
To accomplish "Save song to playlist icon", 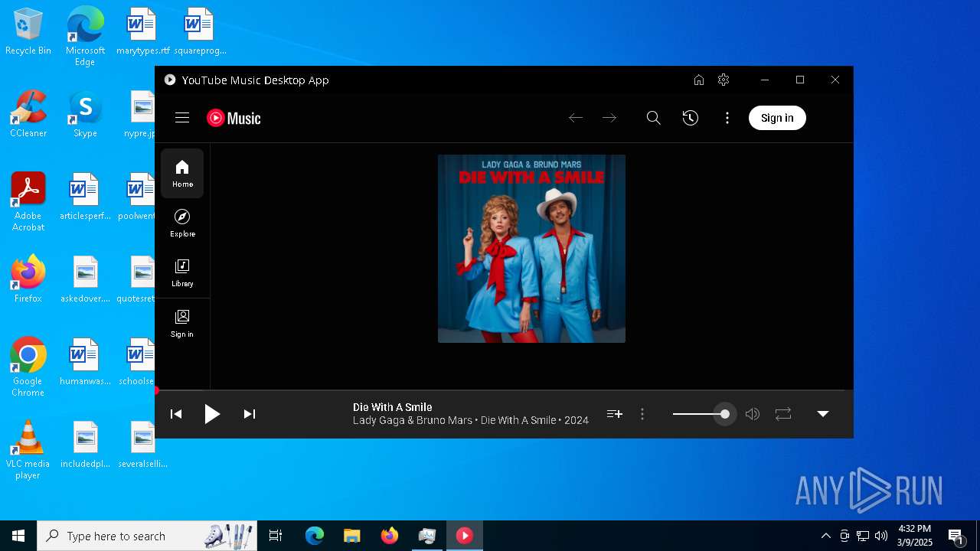I will (x=614, y=414).
